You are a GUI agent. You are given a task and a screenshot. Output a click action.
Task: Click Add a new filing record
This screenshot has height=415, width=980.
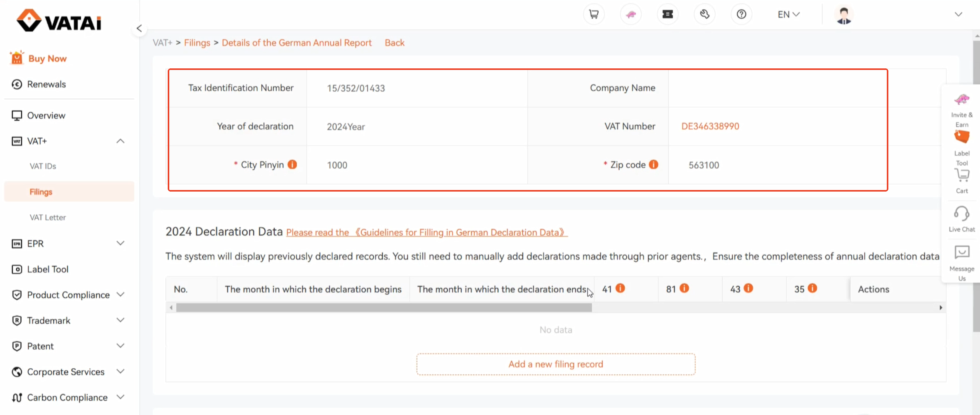[x=556, y=364]
